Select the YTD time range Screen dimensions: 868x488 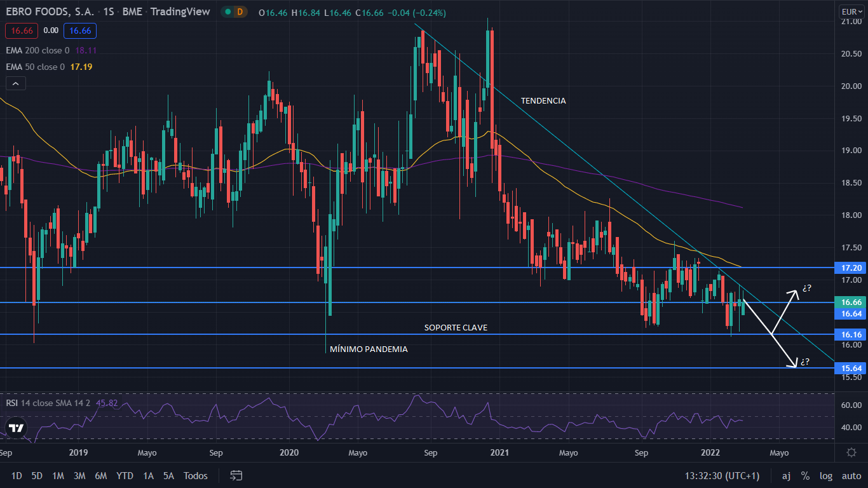tap(125, 475)
